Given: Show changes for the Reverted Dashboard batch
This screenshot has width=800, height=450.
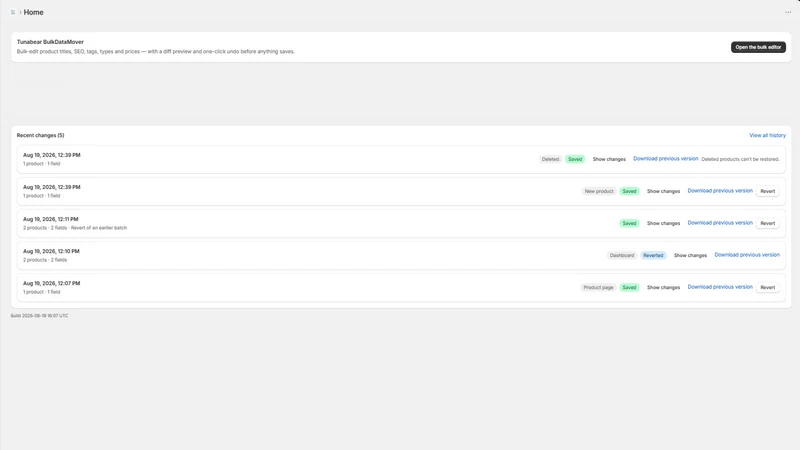Looking at the screenshot, I should [x=690, y=256].
